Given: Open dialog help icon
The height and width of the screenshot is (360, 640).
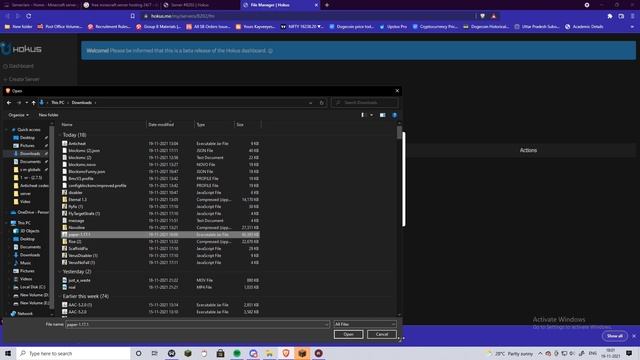Looking at the screenshot, I should pos(395,115).
